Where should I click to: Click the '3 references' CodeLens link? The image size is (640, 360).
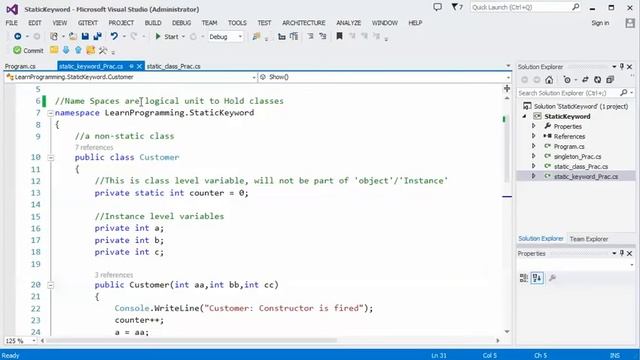[x=114, y=275]
